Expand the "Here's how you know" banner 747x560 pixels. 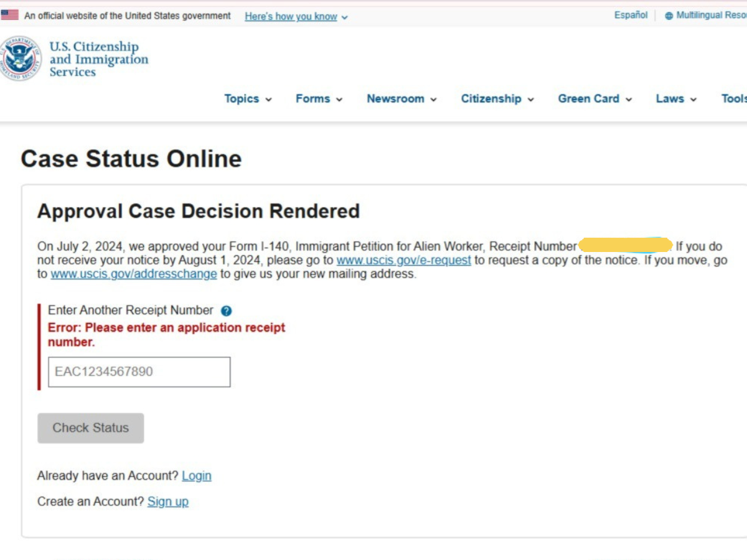click(296, 17)
